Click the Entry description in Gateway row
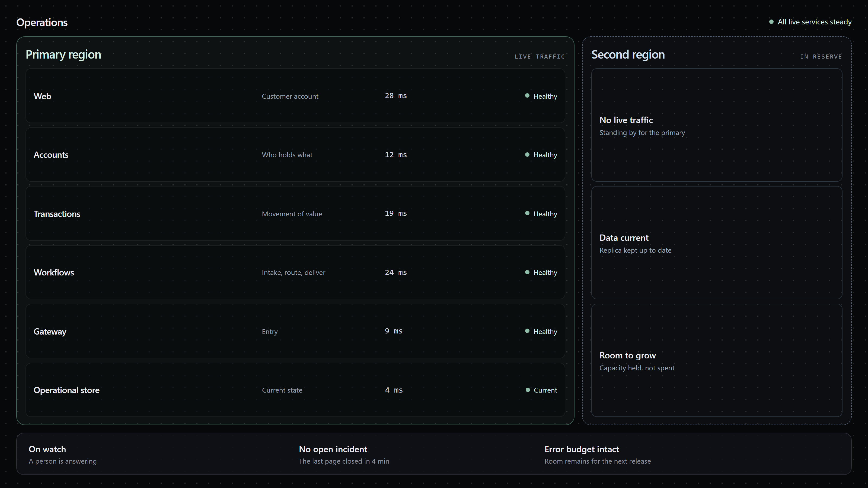The height and width of the screenshot is (488, 868). point(270,332)
